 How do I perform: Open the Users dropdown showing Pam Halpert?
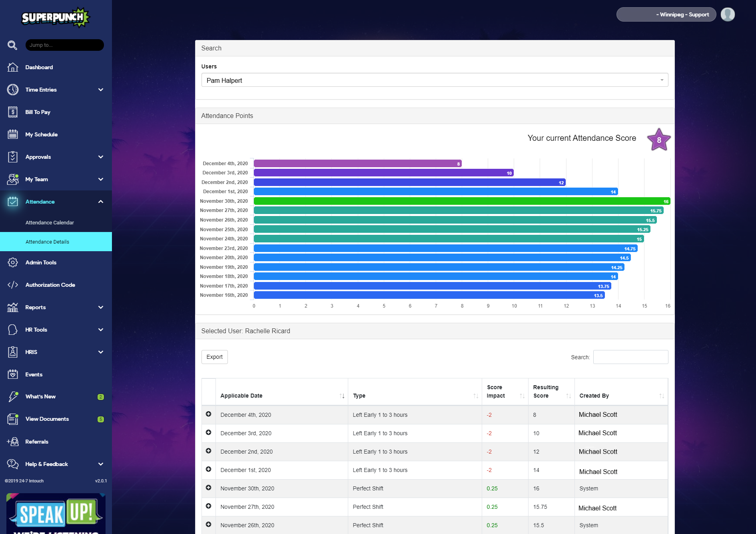[434, 80]
